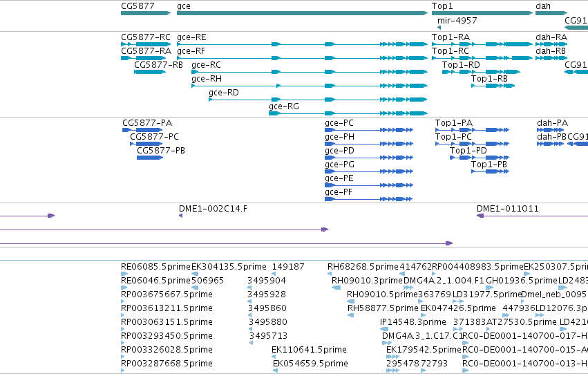Click the DME1-011O11 clone feature
The width and height of the screenshot is (588, 374).
pos(532,216)
